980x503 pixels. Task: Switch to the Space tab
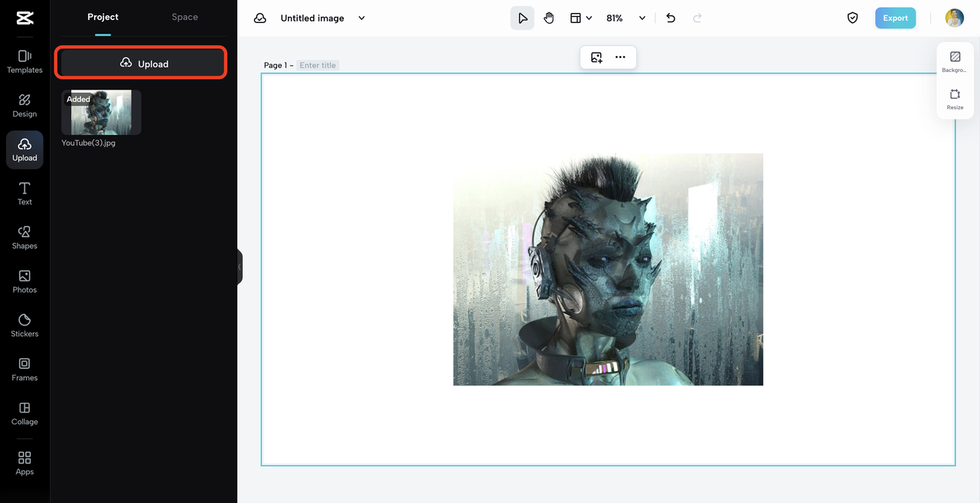click(x=185, y=17)
